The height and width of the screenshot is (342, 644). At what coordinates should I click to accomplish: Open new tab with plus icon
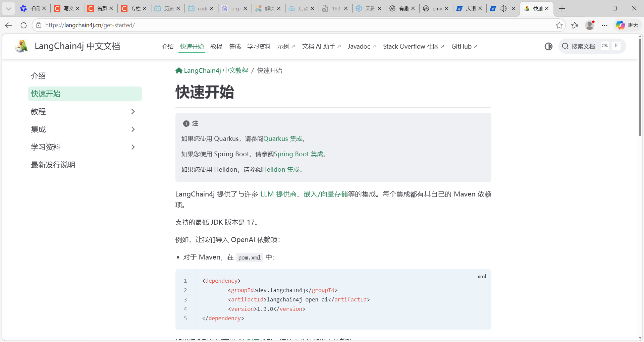562,8
